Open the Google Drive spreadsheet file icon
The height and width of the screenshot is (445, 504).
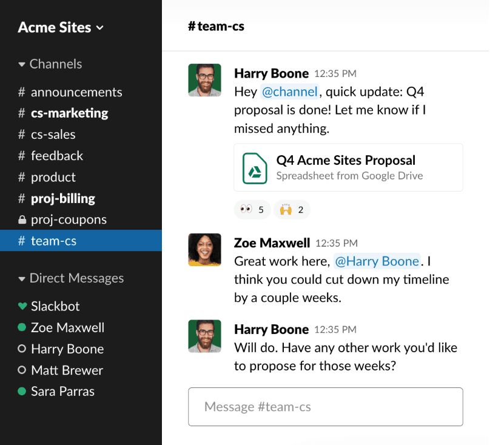pyautogui.click(x=255, y=168)
